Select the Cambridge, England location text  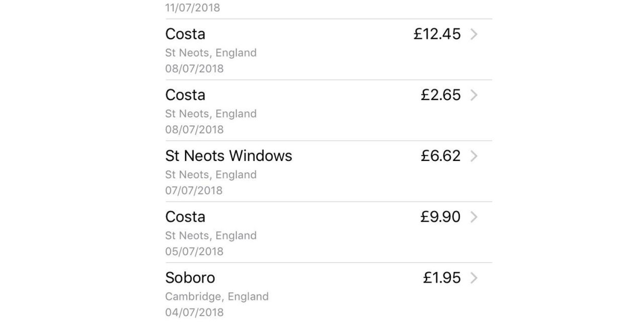pyautogui.click(x=217, y=296)
